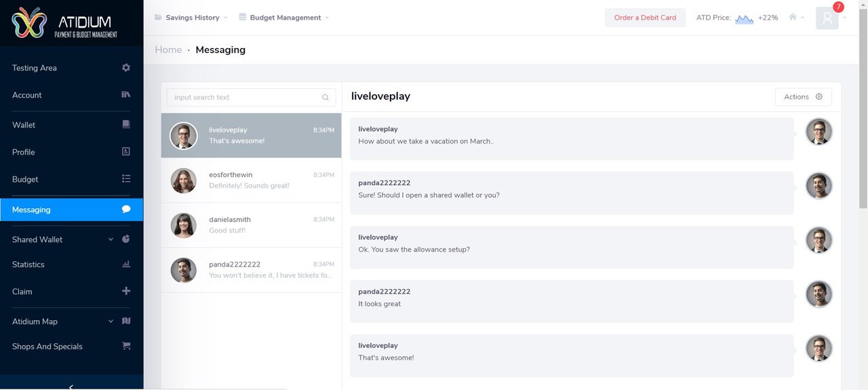Click the search magnifier icon
868x390 pixels.
(x=325, y=98)
